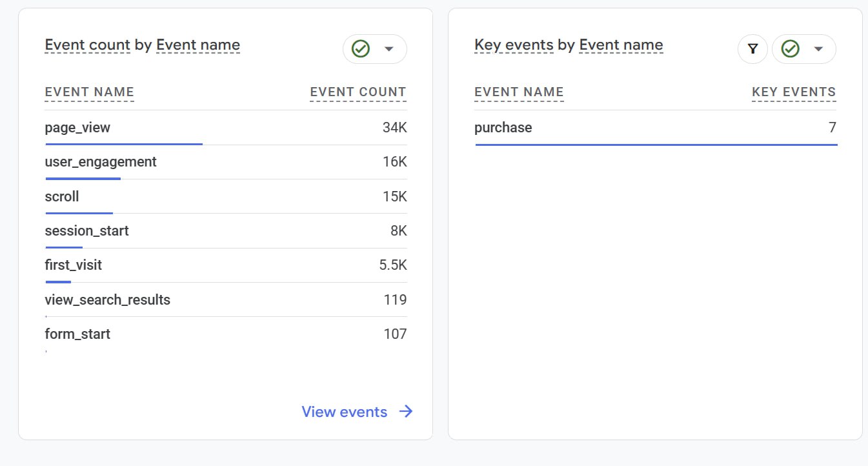868x466 pixels.
Task: Open dropdown arrow on Key events card
Action: (818, 49)
